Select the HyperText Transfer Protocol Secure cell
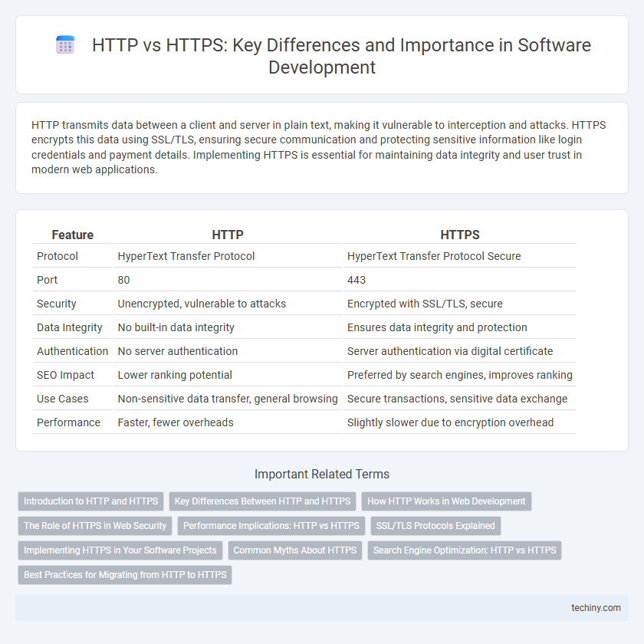 click(460, 256)
